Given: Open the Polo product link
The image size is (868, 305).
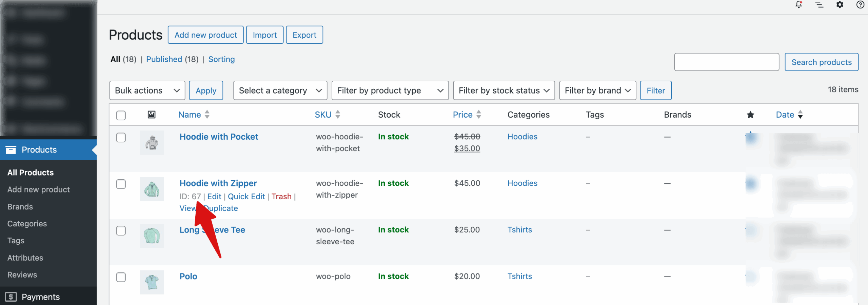Looking at the screenshot, I should pyautogui.click(x=188, y=276).
